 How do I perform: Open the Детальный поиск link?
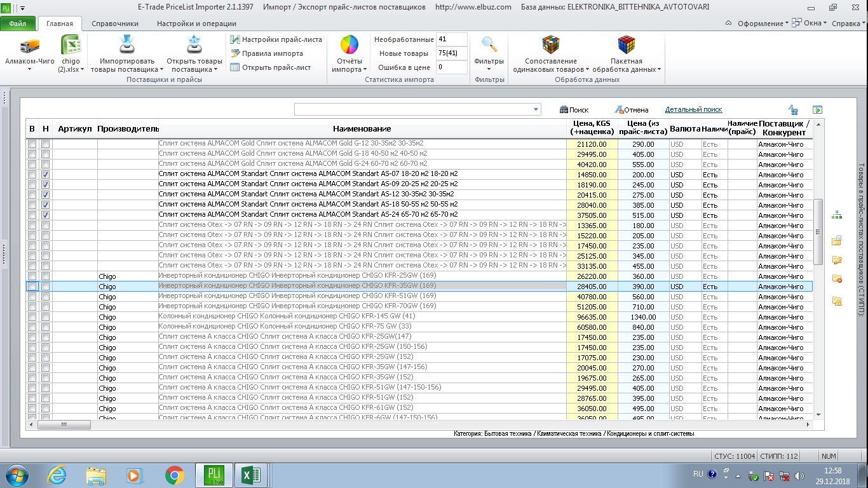[x=693, y=109]
